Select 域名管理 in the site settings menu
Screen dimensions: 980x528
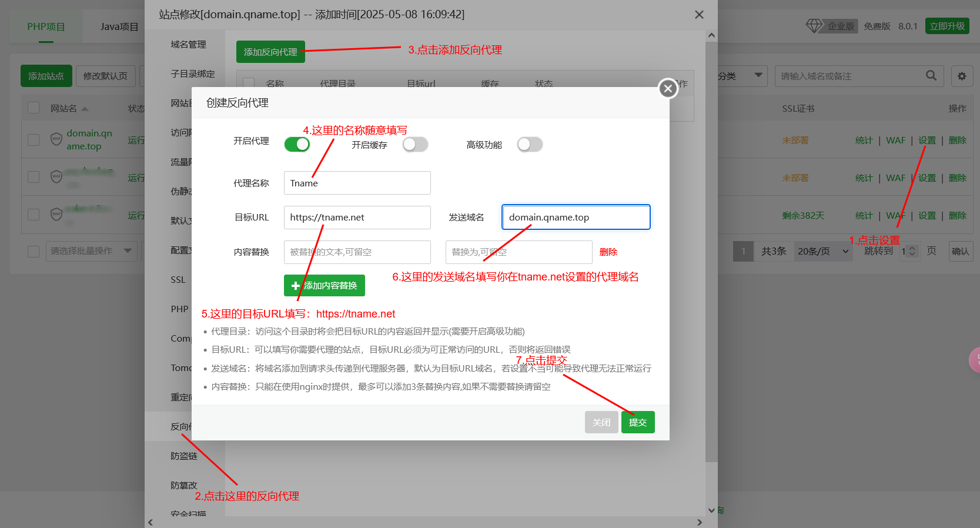click(188, 45)
